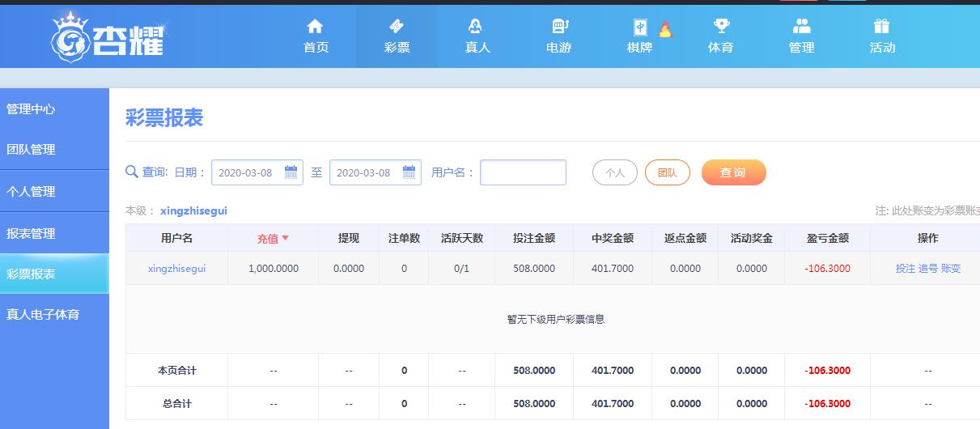This screenshot has width=980, height=429.
Task: Click the 投注 link in the row
Action: [x=906, y=269]
